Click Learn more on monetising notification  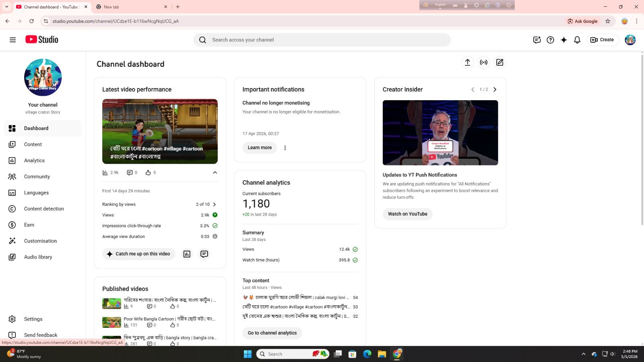pyautogui.click(x=260, y=148)
